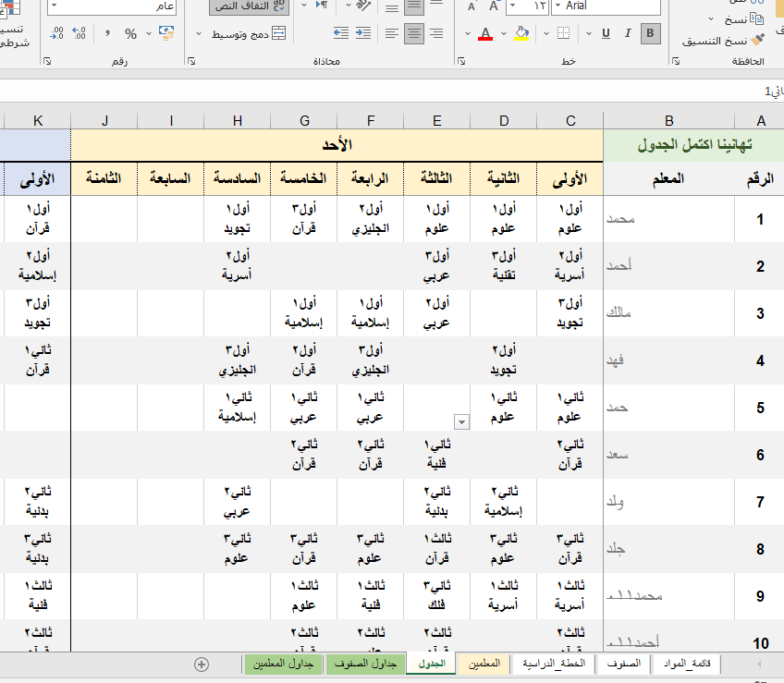784x683 pixels.
Task: Open the in-cell dropdown in row 5
Action: tap(461, 422)
